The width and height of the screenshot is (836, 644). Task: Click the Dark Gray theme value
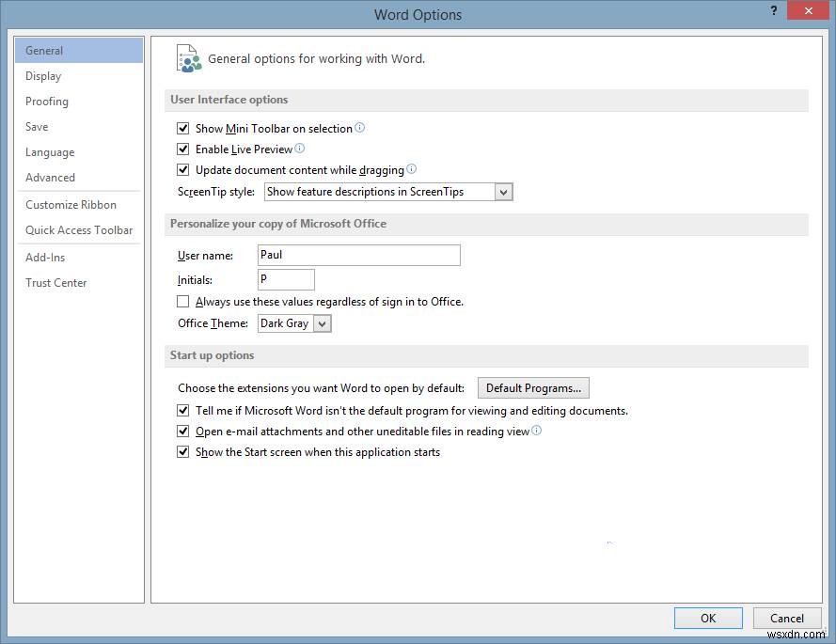click(x=285, y=323)
